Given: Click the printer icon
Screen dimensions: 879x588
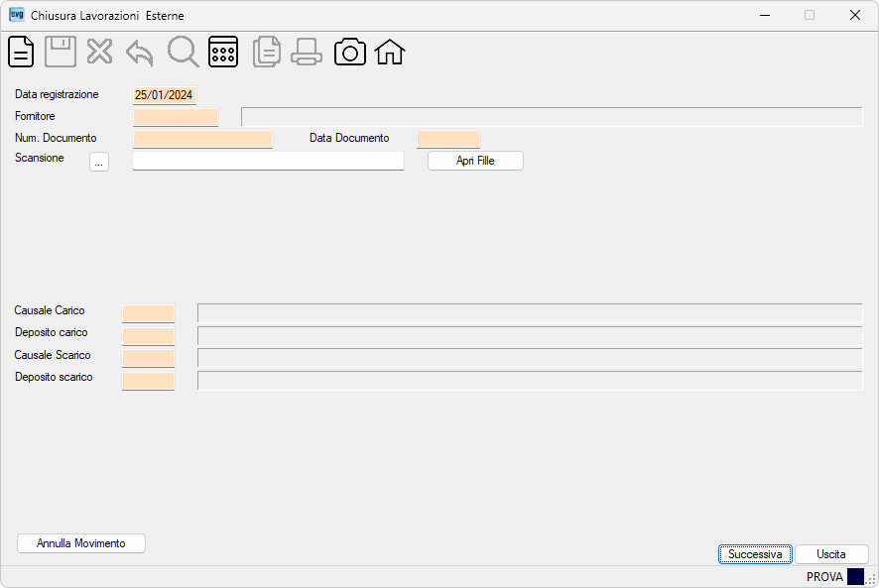Looking at the screenshot, I should [x=307, y=53].
